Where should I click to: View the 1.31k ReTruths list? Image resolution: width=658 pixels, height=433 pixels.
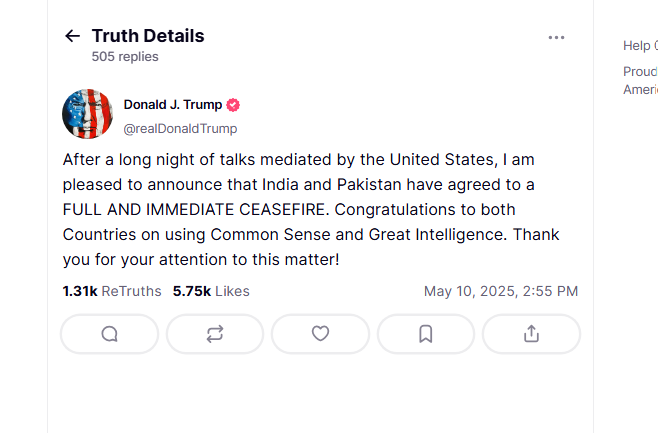point(112,291)
